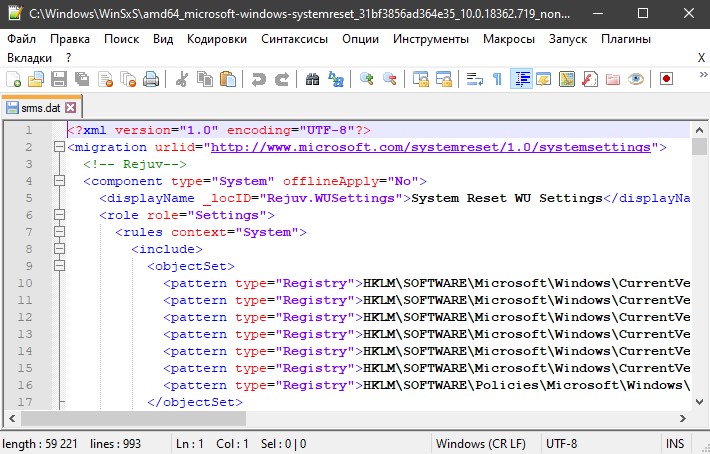710x454 pixels.
Task: Toggle synchronized horizontal scrolling icon
Action: coord(444,79)
